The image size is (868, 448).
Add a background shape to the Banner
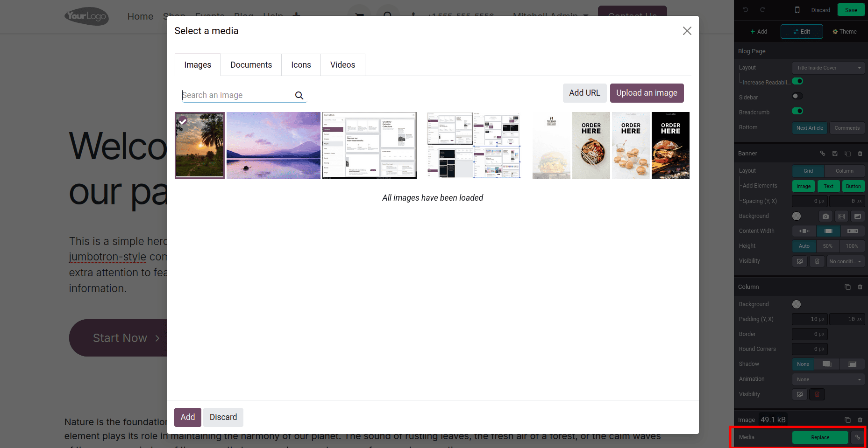pos(858,216)
